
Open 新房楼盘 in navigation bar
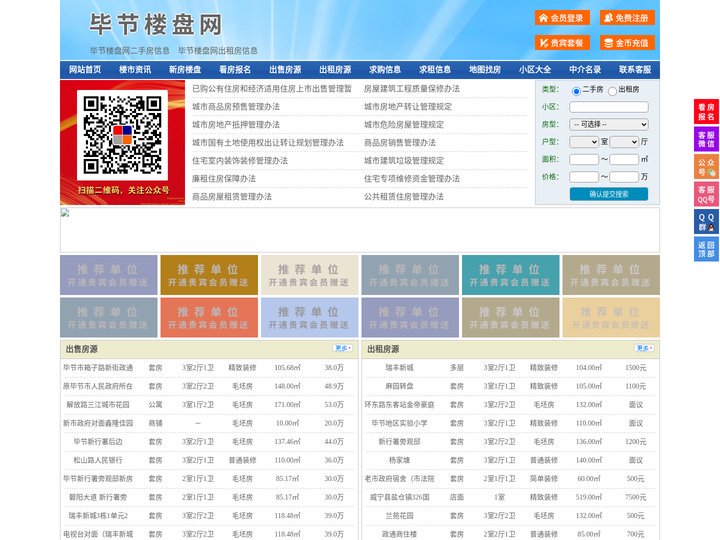[x=185, y=70]
